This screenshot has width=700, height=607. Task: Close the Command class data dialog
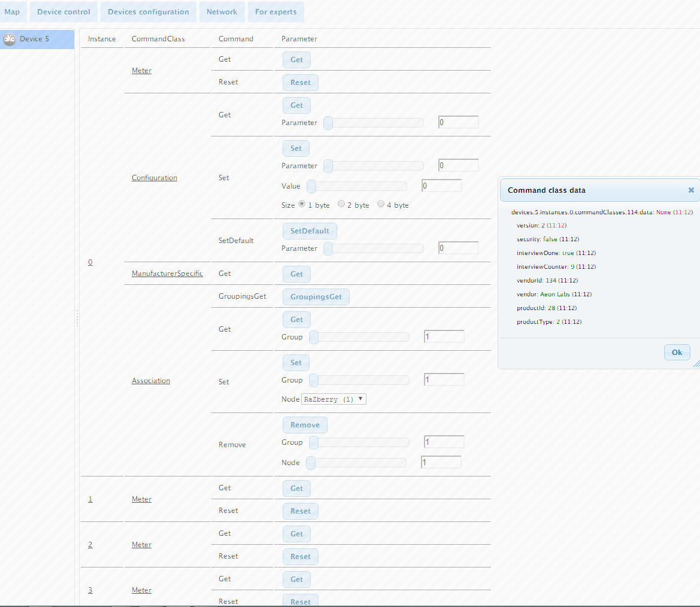tap(691, 190)
